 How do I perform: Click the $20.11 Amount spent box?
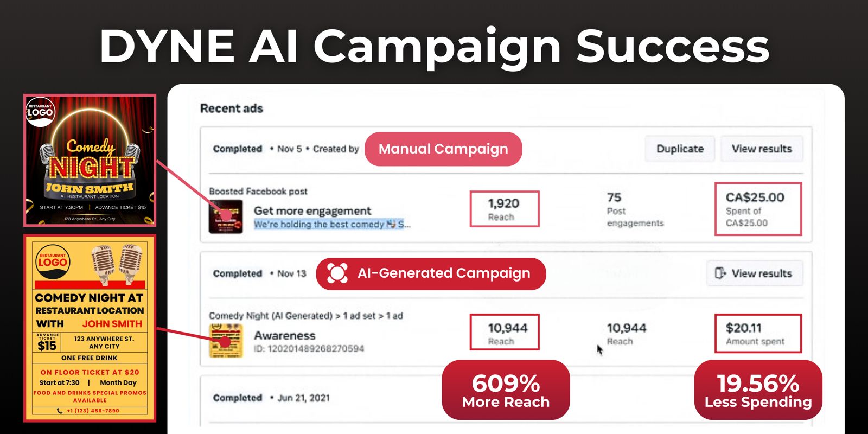757,333
